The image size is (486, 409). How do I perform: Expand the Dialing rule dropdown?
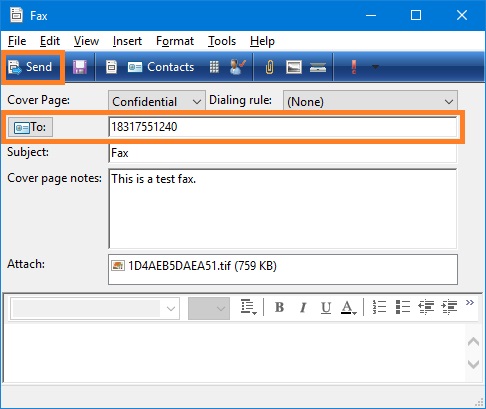pos(370,101)
